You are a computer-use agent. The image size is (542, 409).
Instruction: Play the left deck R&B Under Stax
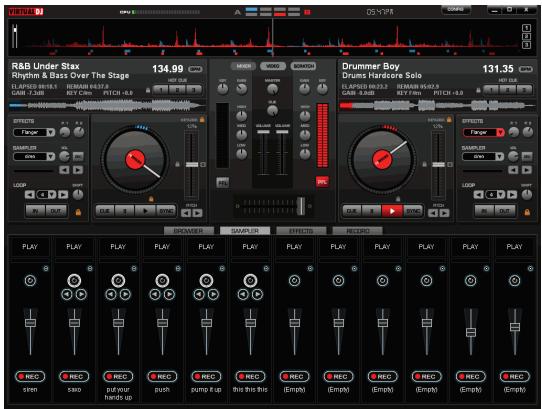145,211
